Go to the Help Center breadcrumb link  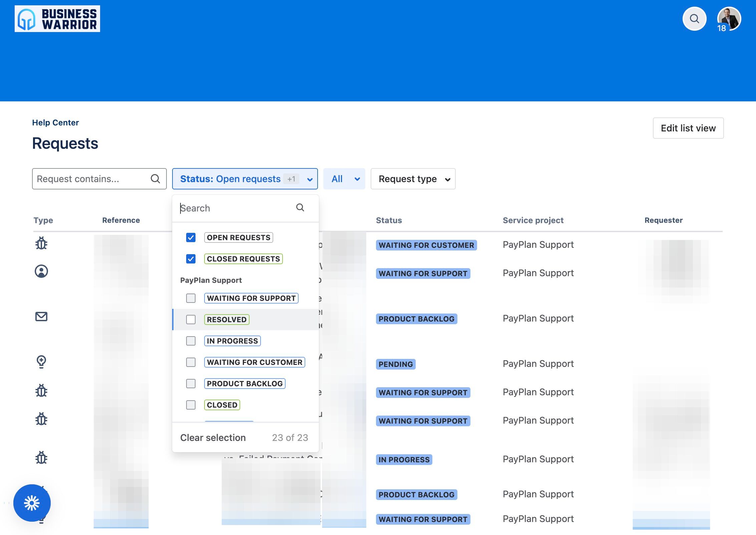click(55, 123)
